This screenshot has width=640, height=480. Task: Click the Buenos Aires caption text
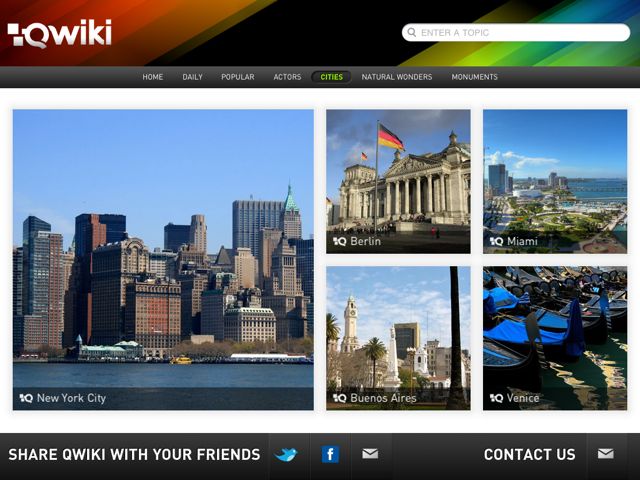[x=383, y=398]
